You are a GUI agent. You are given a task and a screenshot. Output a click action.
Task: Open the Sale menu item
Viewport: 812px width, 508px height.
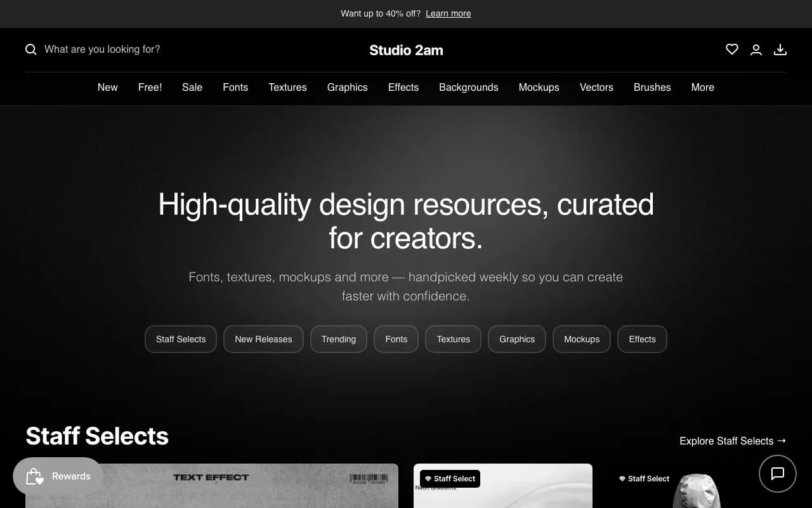[192, 88]
